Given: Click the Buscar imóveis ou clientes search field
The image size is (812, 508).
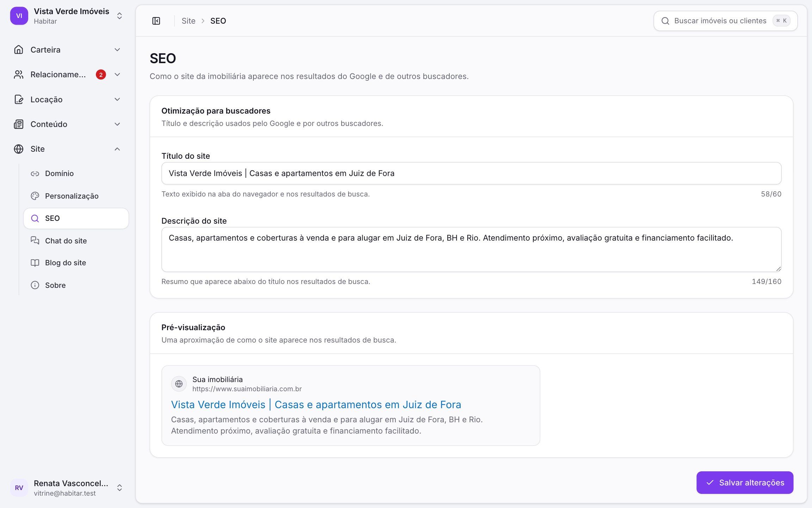Looking at the screenshot, I should point(725,21).
